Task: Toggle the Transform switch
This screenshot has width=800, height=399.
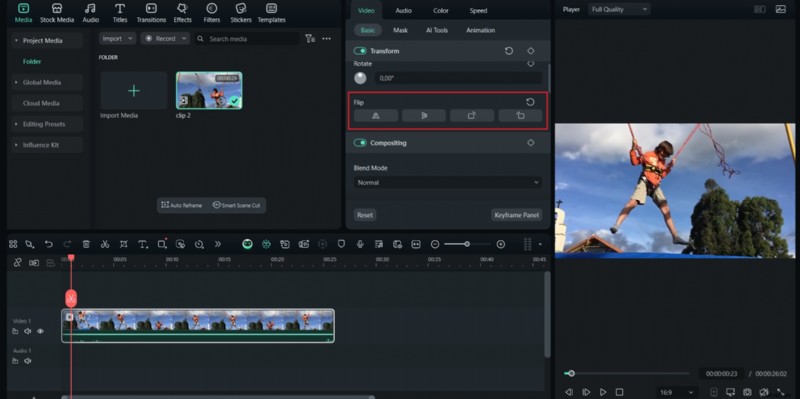Action: 360,51
